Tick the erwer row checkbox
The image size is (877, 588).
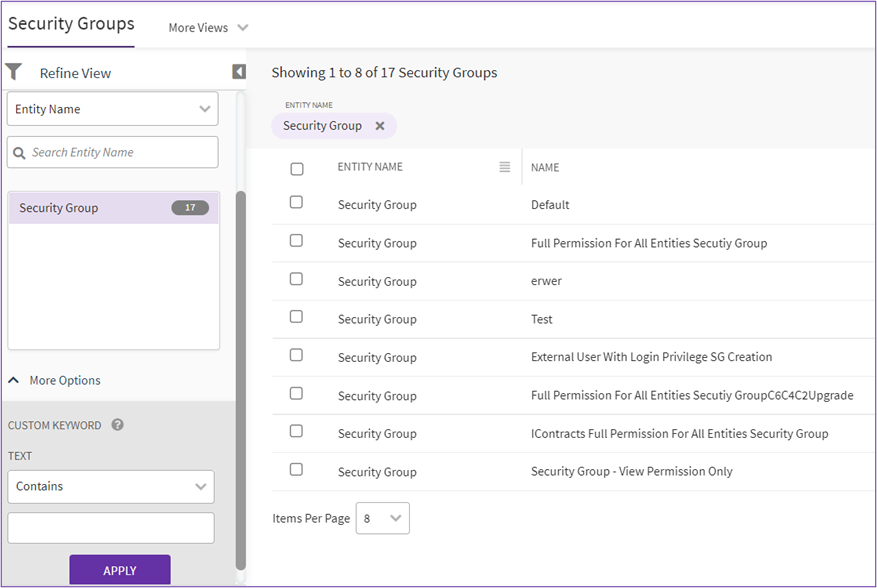point(296,279)
